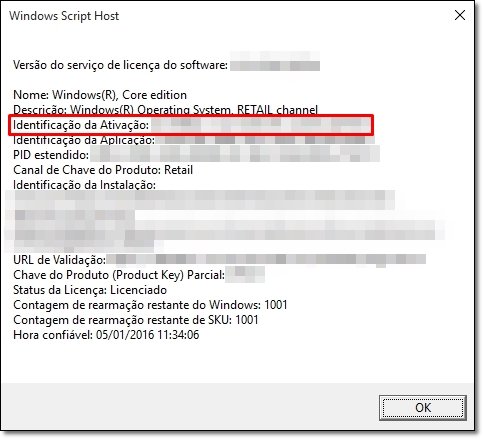Screen dimensions: 483x439
Task: Click the Windows rearm count 1001 line
Action: coord(150,305)
